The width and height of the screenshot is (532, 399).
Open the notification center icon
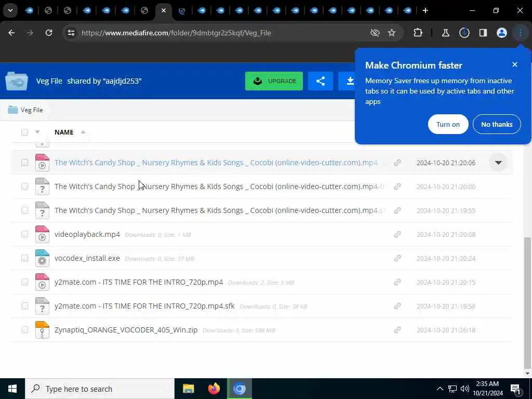coord(516,389)
